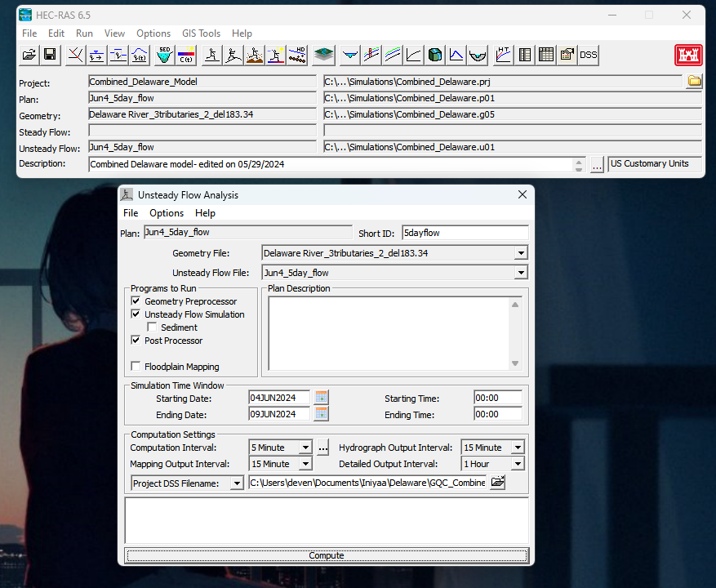Run water quality analysis icon
The image size is (716, 588).
pos(275,56)
